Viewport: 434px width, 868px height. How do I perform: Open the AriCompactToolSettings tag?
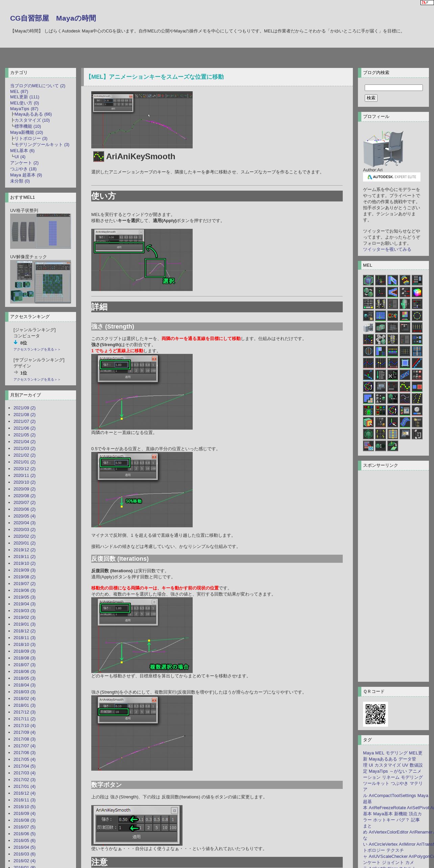point(392,796)
